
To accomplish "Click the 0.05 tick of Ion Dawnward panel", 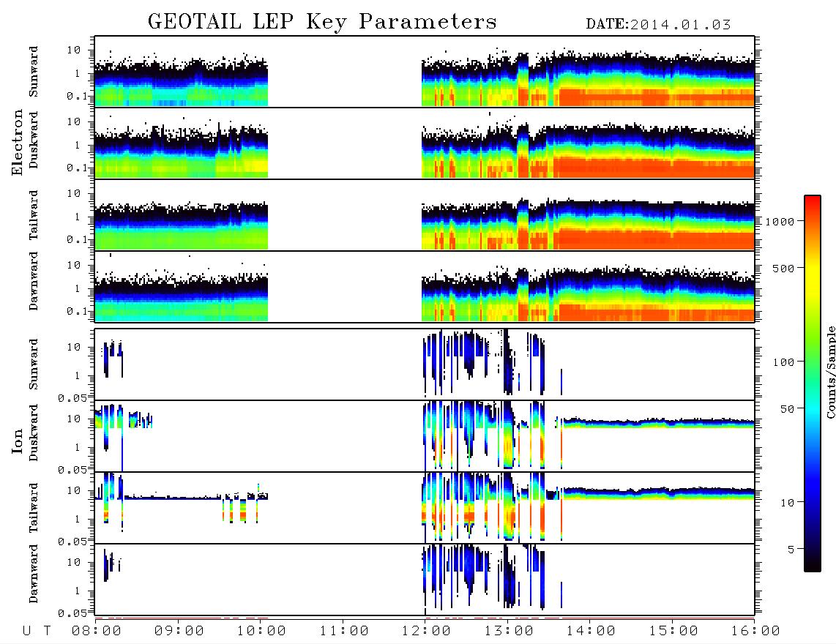I will tap(72, 613).
